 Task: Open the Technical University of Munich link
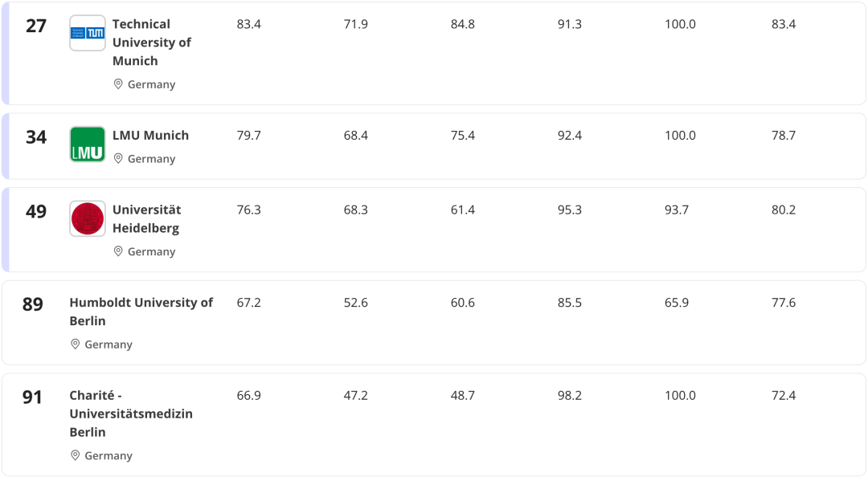pos(151,43)
